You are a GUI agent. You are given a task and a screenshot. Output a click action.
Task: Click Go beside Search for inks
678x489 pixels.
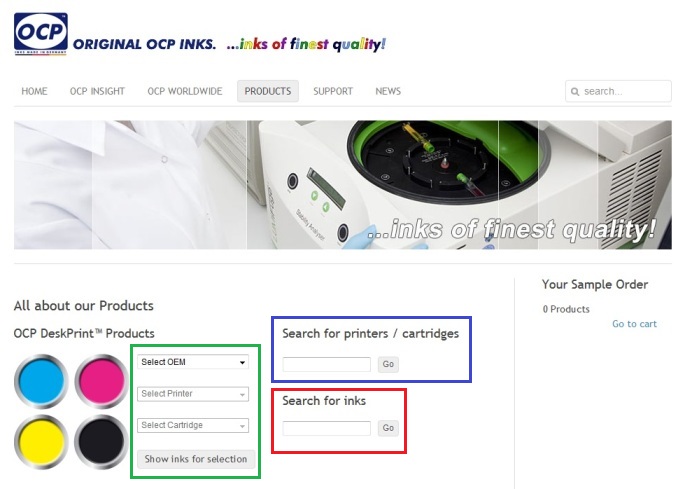[x=388, y=428]
